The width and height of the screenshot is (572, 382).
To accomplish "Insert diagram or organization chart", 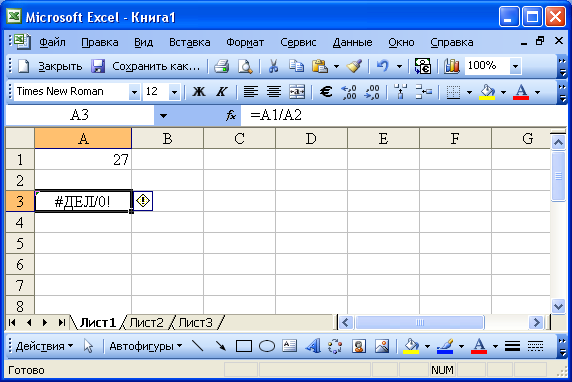I will click(335, 346).
